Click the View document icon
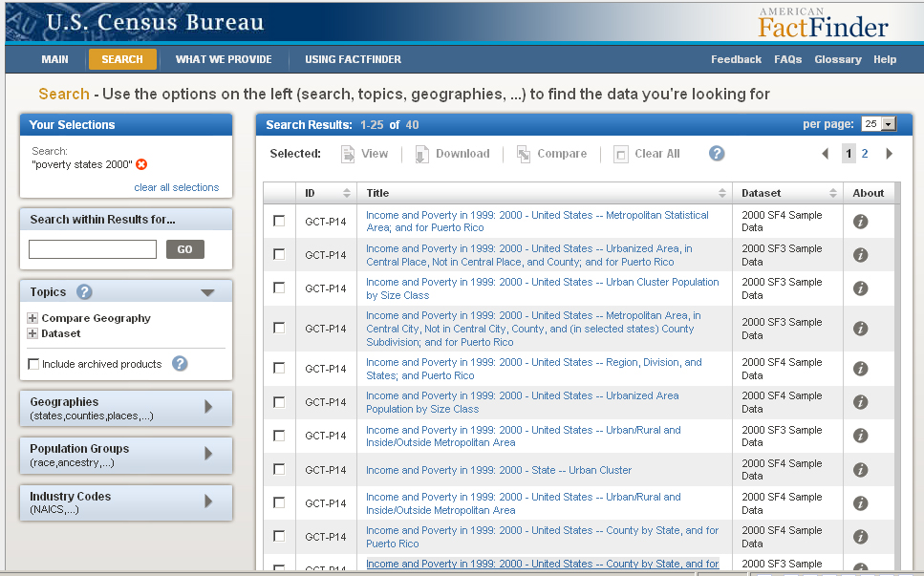 pyautogui.click(x=348, y=155)
